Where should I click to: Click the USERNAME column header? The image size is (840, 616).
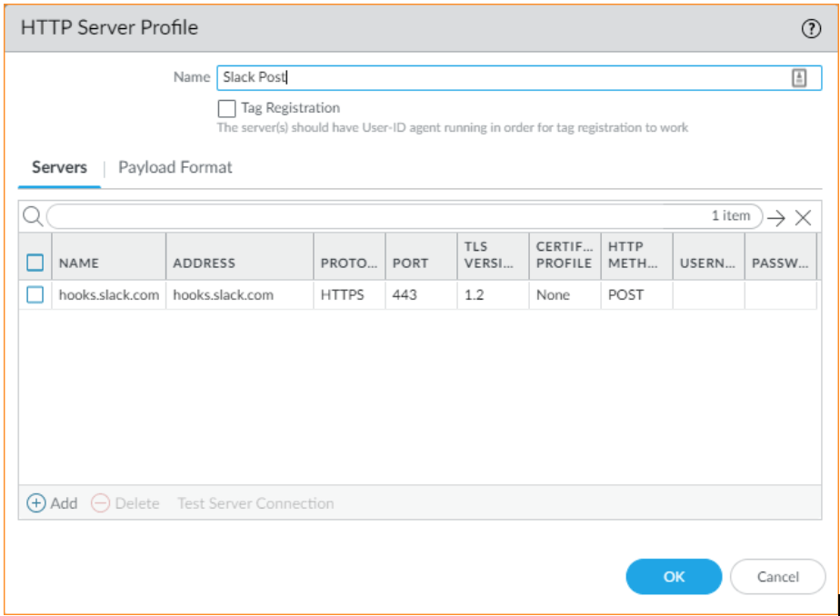[708, 256]
